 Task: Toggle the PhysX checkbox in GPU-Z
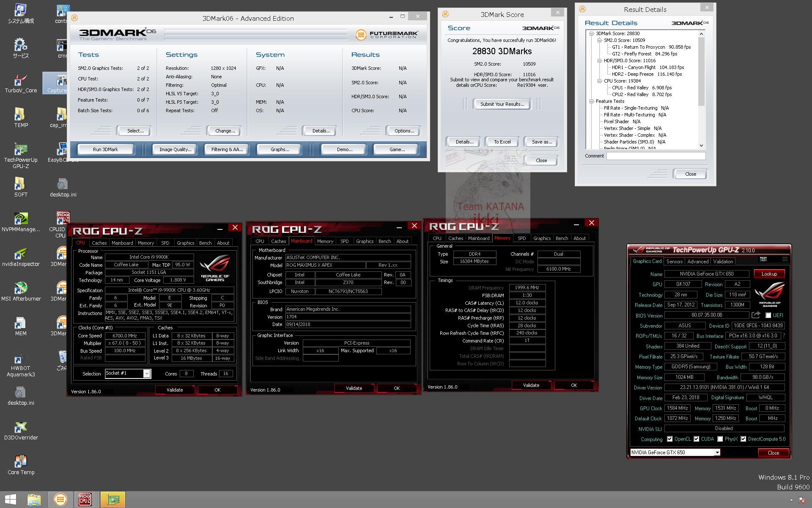(720, 439)
